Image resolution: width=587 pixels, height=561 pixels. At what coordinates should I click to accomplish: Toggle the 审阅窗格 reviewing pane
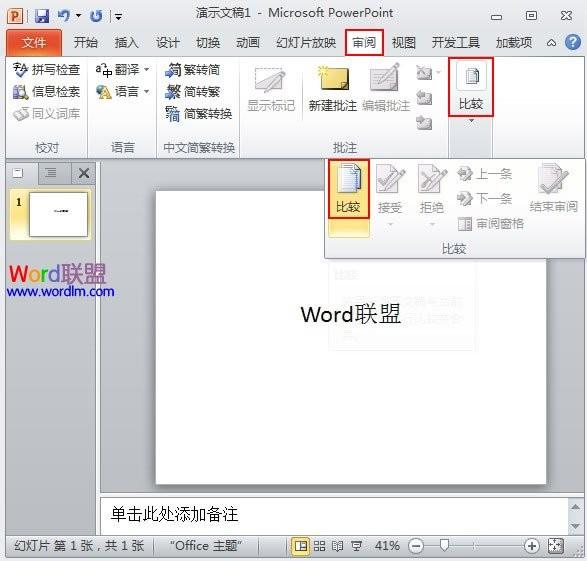point(490,224)
